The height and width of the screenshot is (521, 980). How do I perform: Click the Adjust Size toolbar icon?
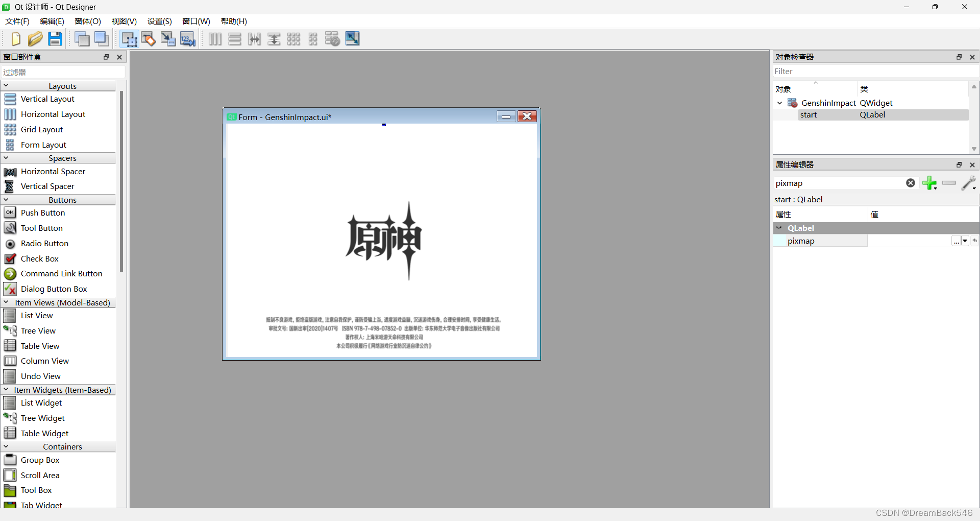coord(352,39)
